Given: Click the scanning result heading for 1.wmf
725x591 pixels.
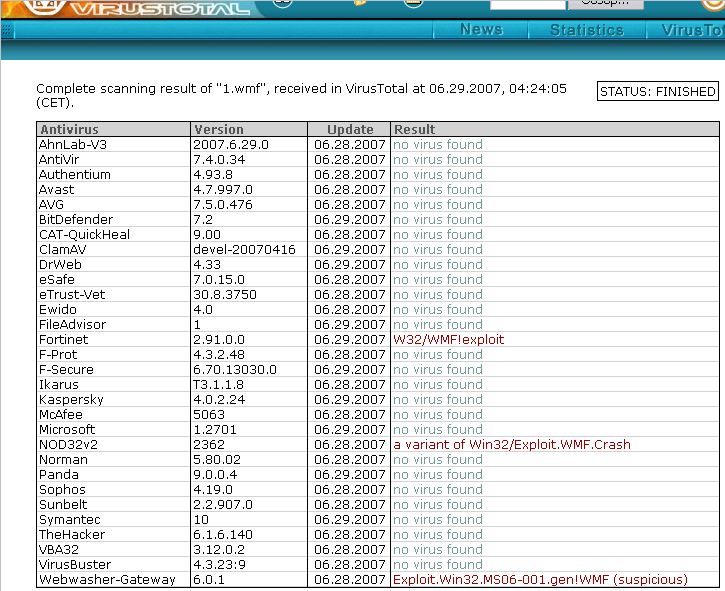Looking at the screenshot, I should click(x=301, y=95).
